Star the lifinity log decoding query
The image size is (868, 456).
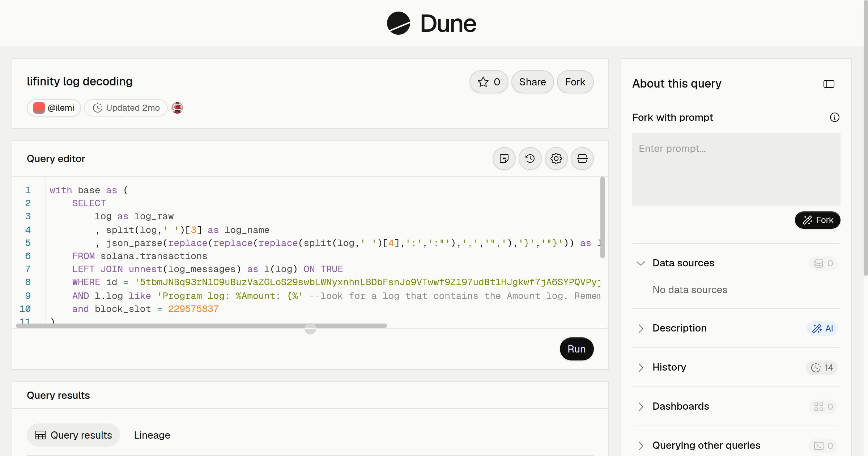click(489, 82)
